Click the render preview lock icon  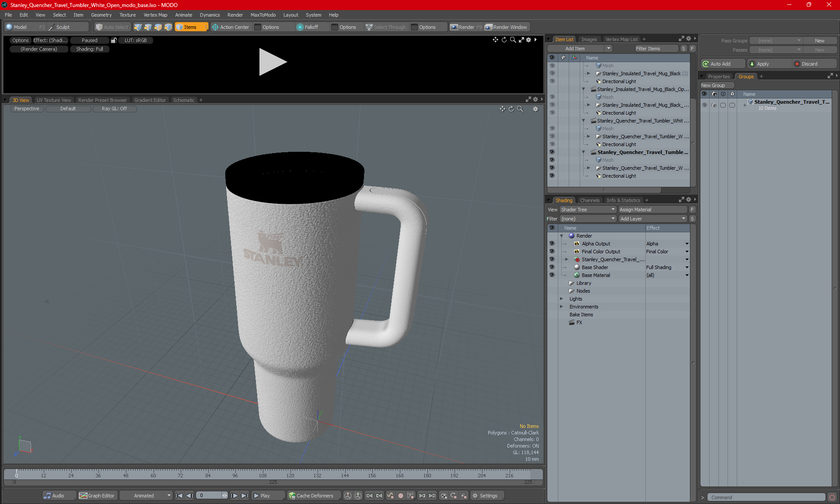114,40
